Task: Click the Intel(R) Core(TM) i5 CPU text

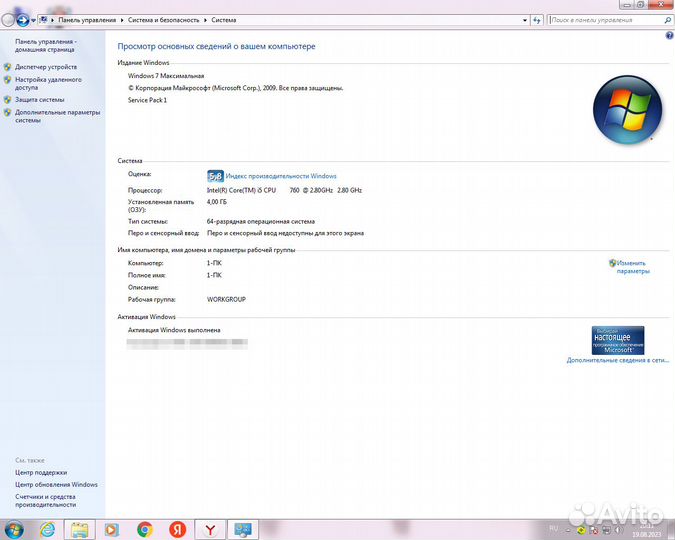Action: point(241,190)
